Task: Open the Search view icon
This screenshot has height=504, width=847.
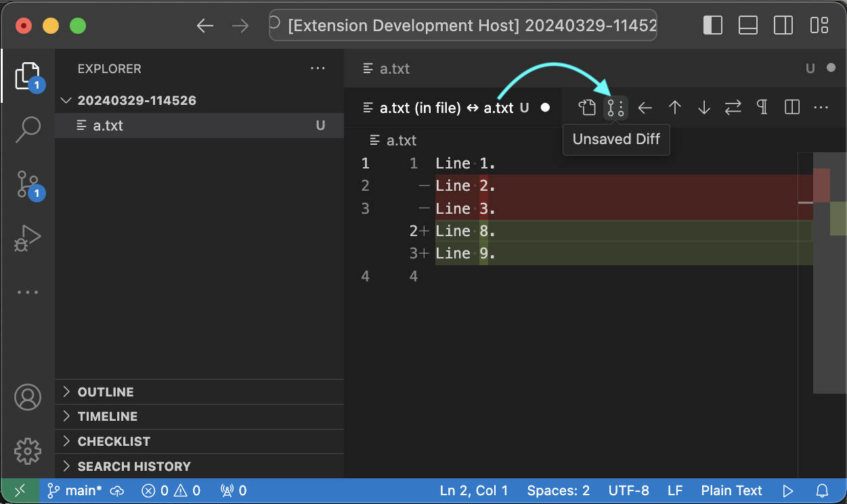Action: [x=28, y=129]
